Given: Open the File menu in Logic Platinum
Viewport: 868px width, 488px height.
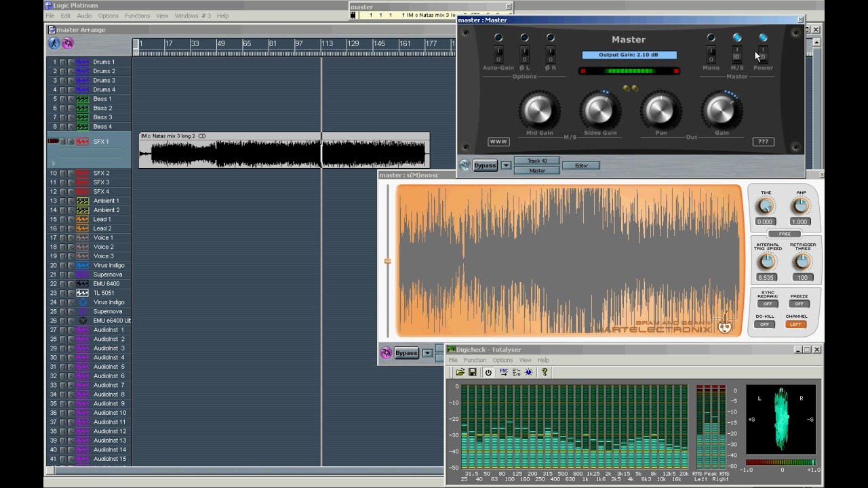Looking at the screenshot, I should point(50,16).
